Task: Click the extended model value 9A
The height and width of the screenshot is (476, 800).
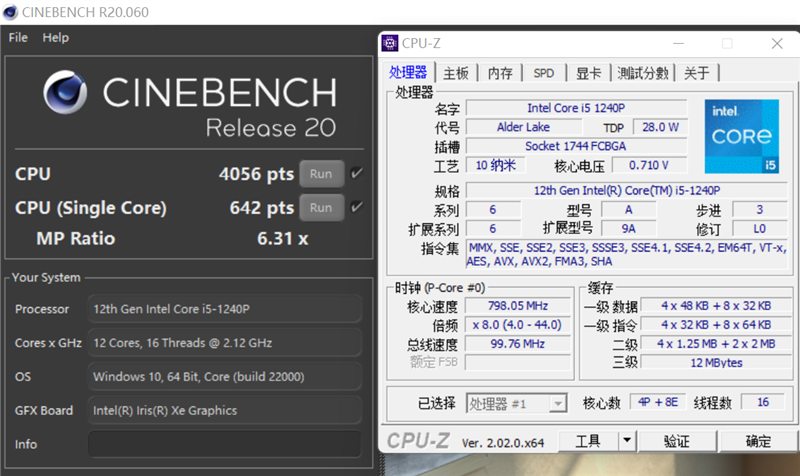Action: pyautogui.click(x=629, y=229)
